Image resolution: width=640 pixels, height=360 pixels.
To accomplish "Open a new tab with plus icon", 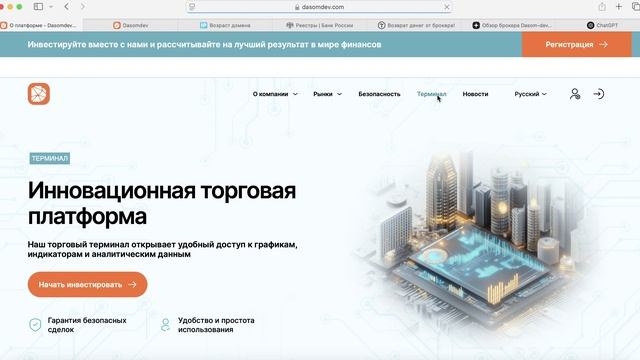I will pyautogui.click(x=619, y=7).
